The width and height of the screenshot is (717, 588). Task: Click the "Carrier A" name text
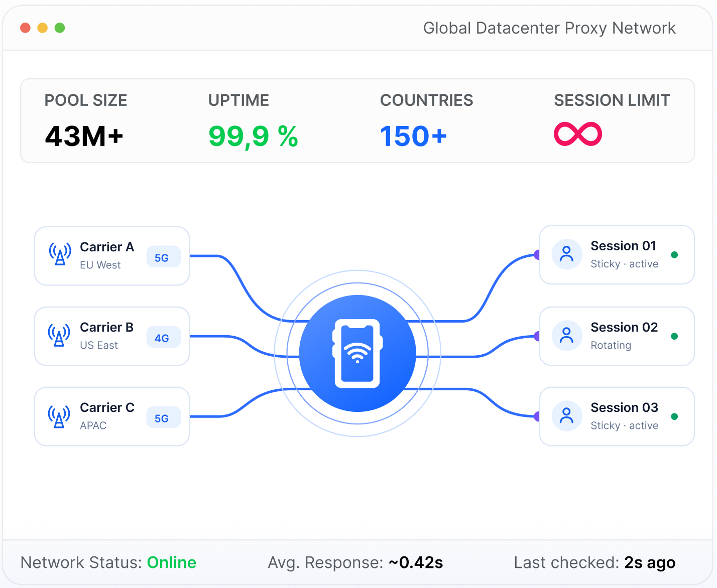107,247
